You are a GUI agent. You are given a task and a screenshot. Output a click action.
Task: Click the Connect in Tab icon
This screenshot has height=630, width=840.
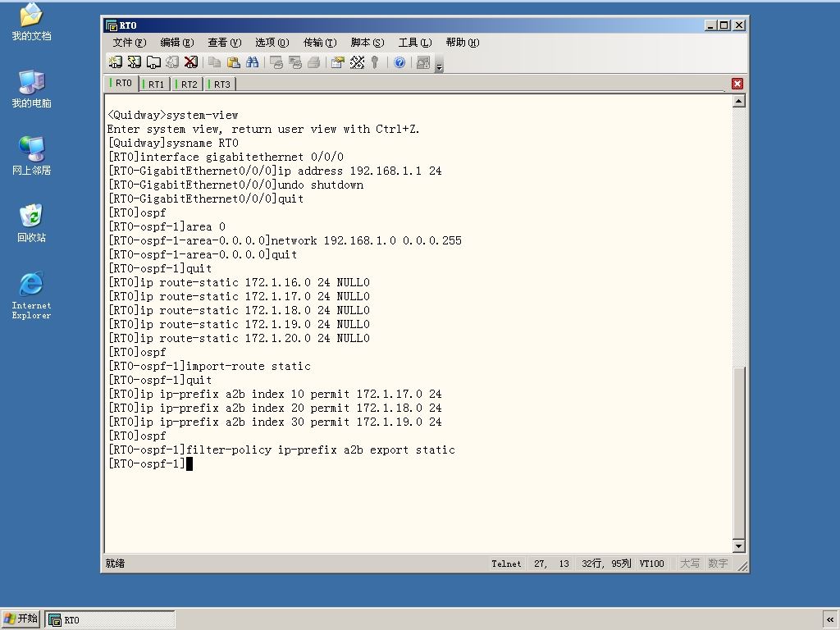pyautogui.click(x=153, y=62)
